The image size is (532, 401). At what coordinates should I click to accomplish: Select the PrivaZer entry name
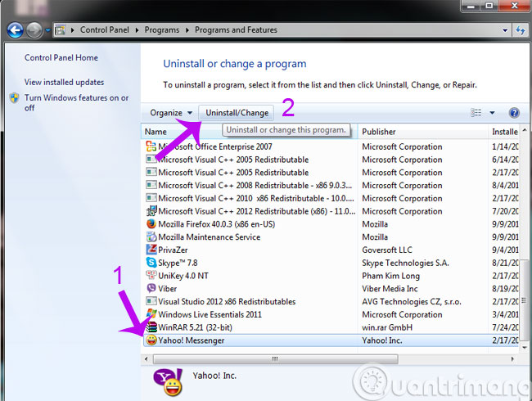[173, 250]
